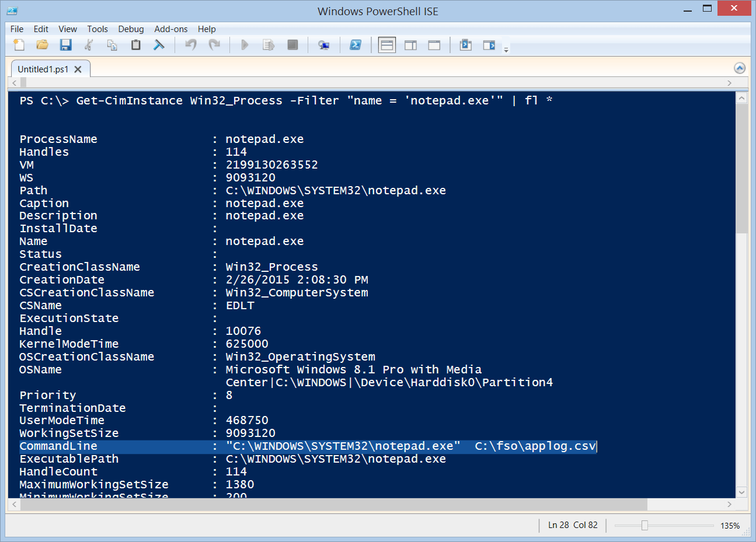Run the script with the green Run icon
This screenshot has width=756, height=542.
pyautogui.click(x=245, y=44)
